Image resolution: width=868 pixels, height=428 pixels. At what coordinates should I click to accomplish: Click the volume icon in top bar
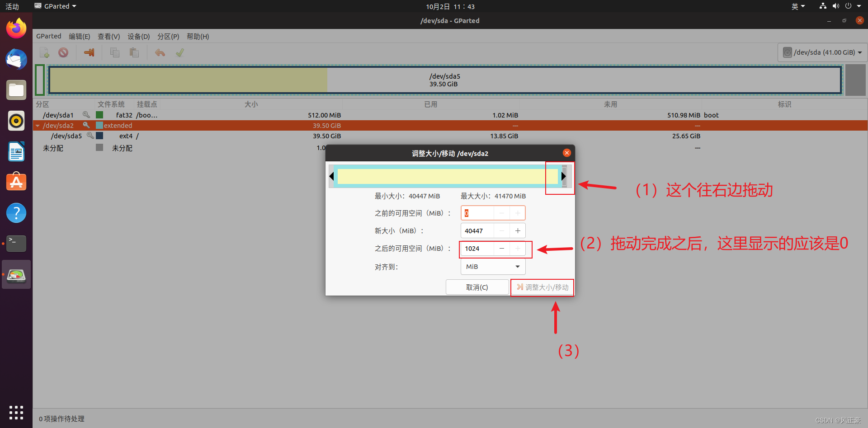835,6
